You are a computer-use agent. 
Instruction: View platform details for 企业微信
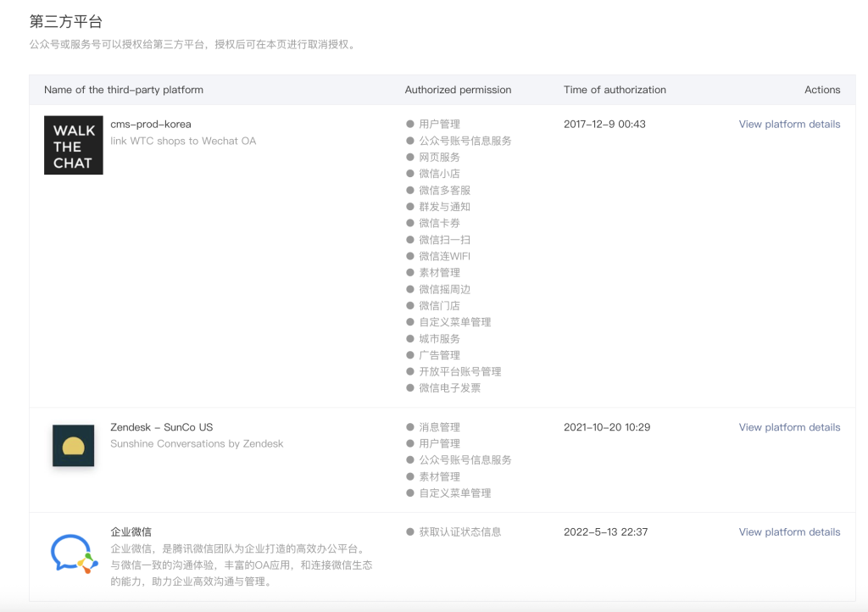[x=789, y=531]
